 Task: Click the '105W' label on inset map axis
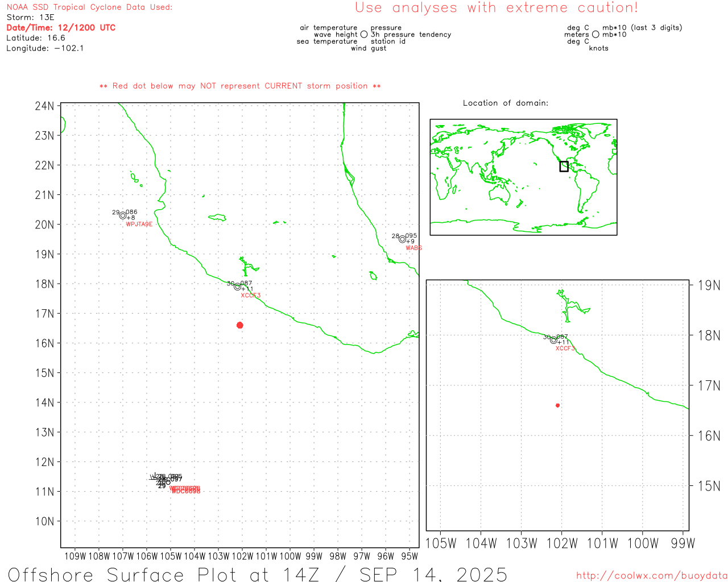tap(441, 544)
